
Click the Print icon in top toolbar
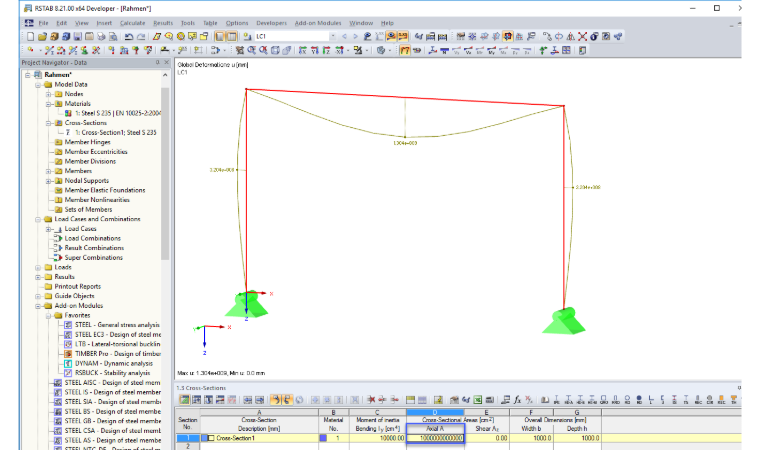(101, 36)
